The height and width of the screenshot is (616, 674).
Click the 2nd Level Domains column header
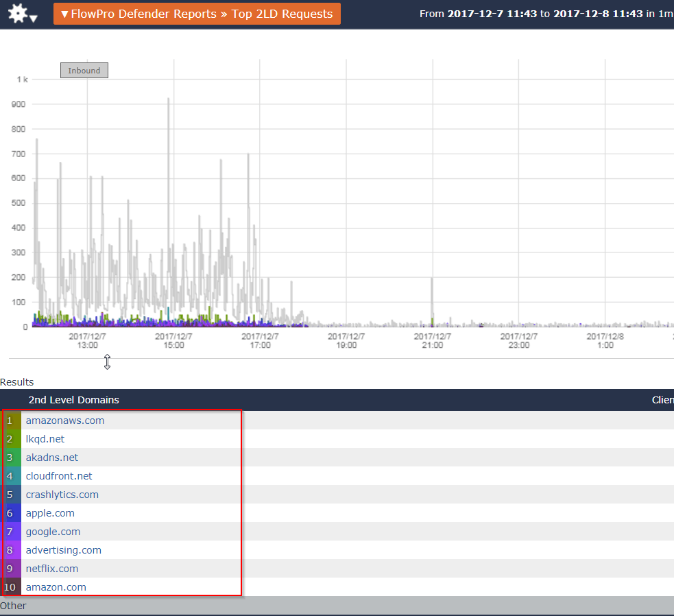pyautogui.click(x=73, y=400)
